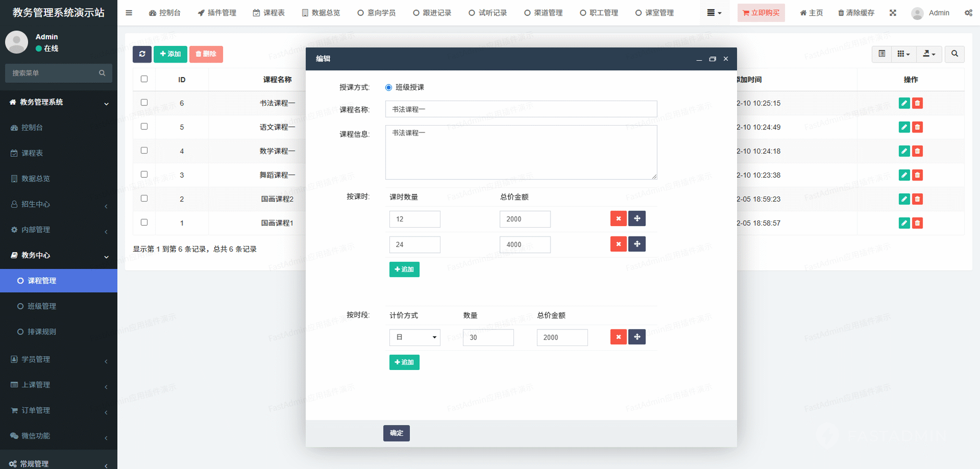Check the box for 书法课程一 row
Screen dimensions: 980x469
point(144,103)
